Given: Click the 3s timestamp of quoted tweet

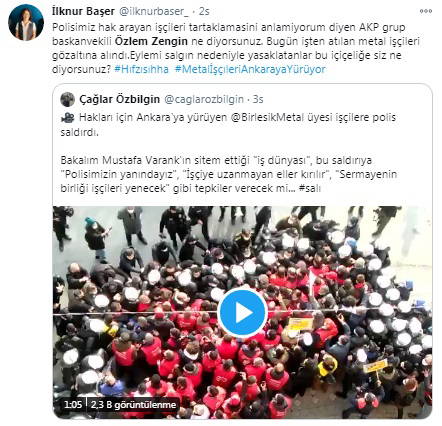Looking at the screenshot, I should 258,99.
